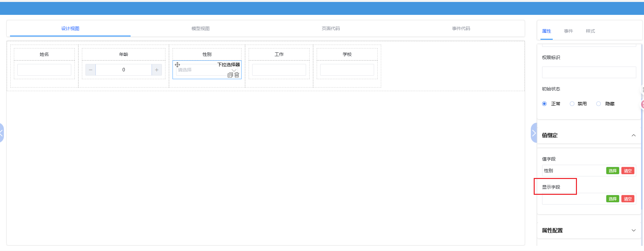
Task: Switch to the 模型视图 tab
Action: pyautogui.click(x=200, y=28)
